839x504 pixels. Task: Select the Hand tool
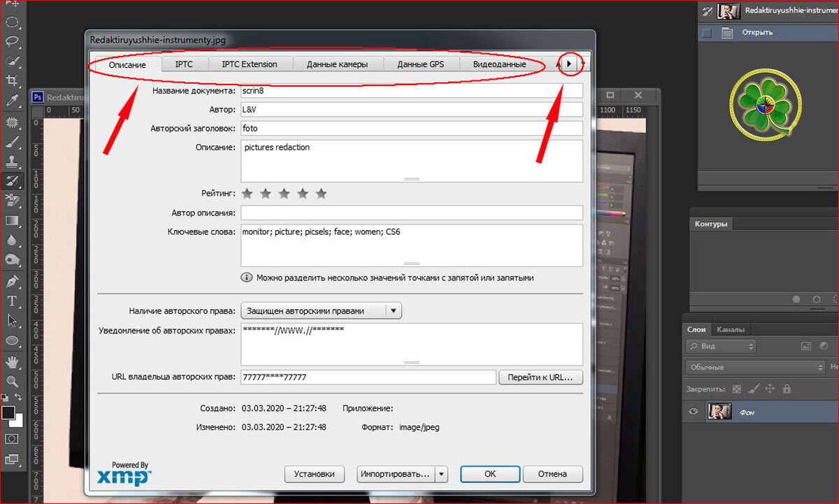(x=12, y=361)
